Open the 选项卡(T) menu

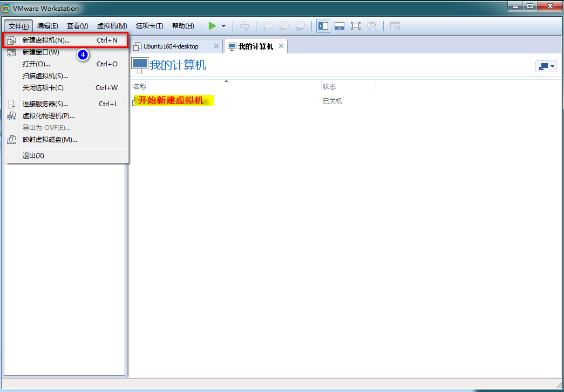[x=150, y=26]
